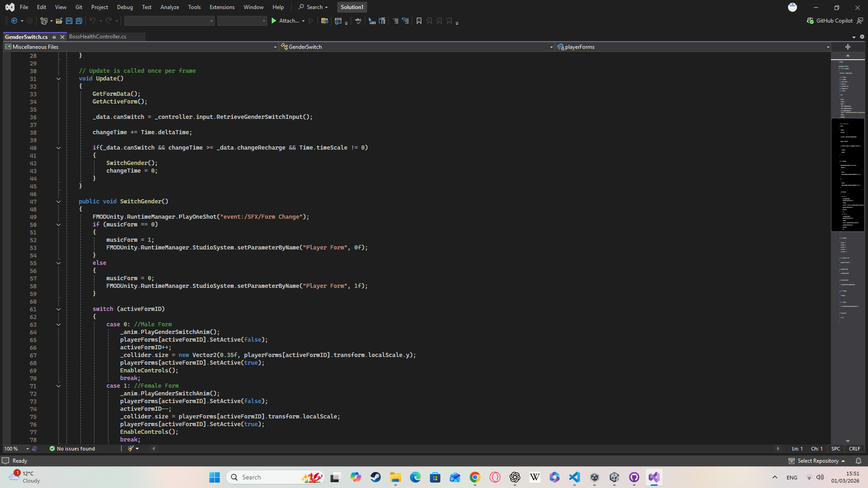The height and width of the screenshot is (488, 868).
Task: Split the editor window vertically
Action: click(x=848, y=47)
